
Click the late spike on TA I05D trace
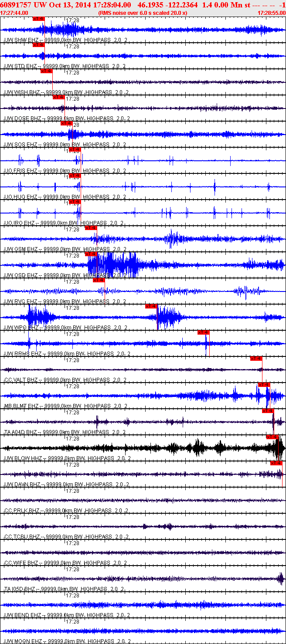click(279, 579)
